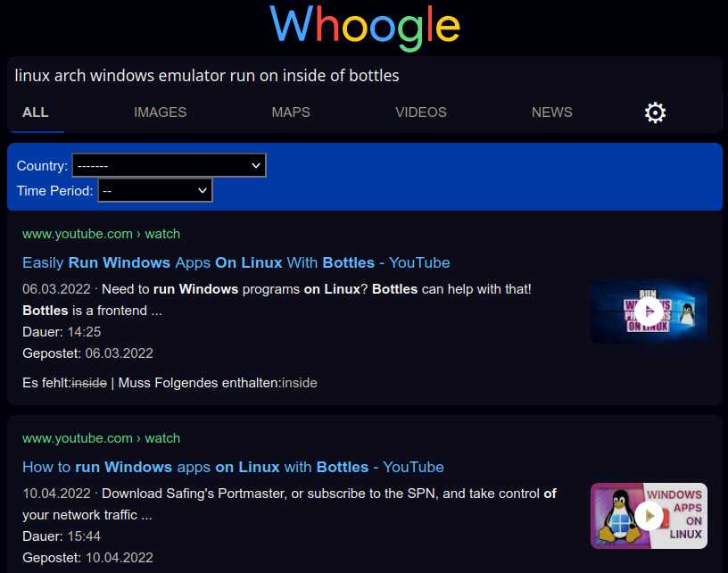Open the Time Period dropdown
Viewport: 728px width, 573px height.
pyautogui.click(x=154, y=190)
